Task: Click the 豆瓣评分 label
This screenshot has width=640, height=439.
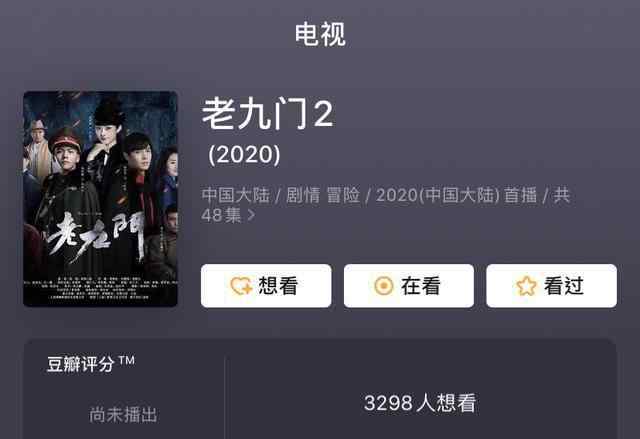Action: click(80, 364)
